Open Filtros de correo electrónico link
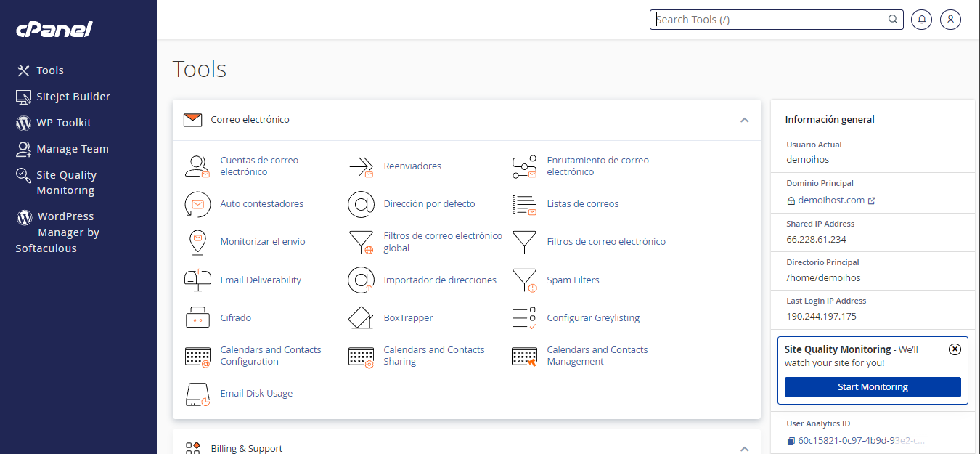The width and height of the screenshot is (980, 454). 606,241
